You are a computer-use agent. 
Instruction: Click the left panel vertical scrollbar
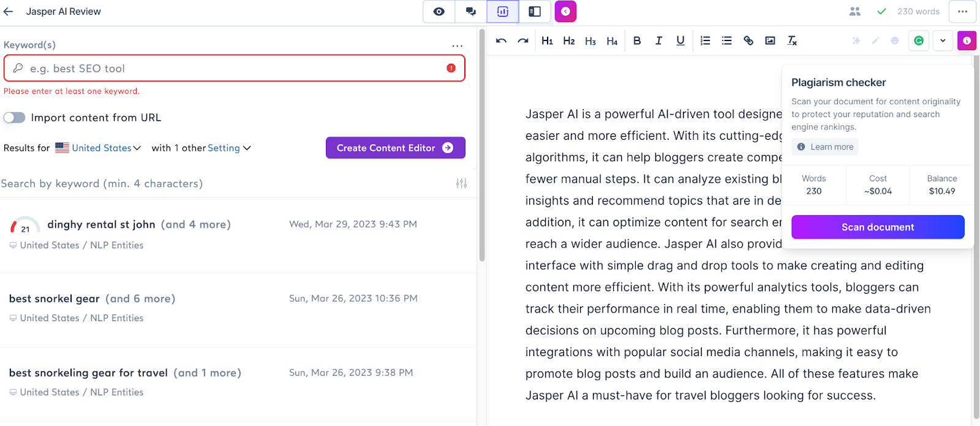click(482, 145)
